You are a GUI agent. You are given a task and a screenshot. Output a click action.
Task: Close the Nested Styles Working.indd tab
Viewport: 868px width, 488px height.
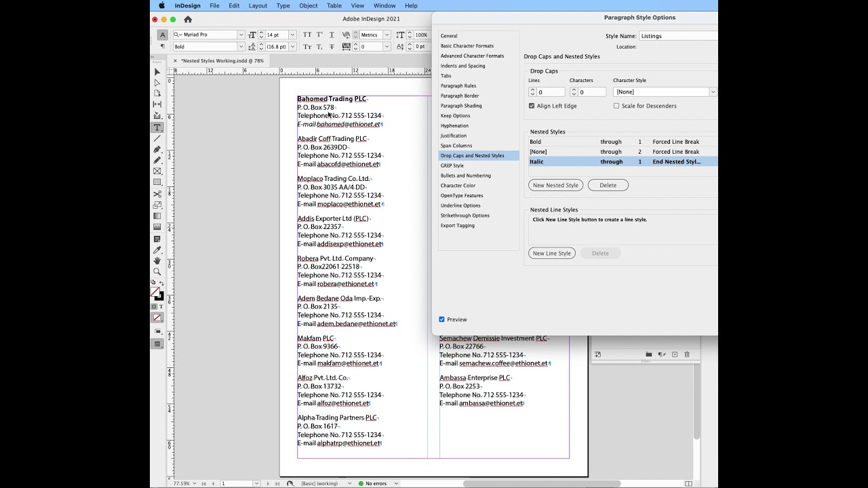175,61
